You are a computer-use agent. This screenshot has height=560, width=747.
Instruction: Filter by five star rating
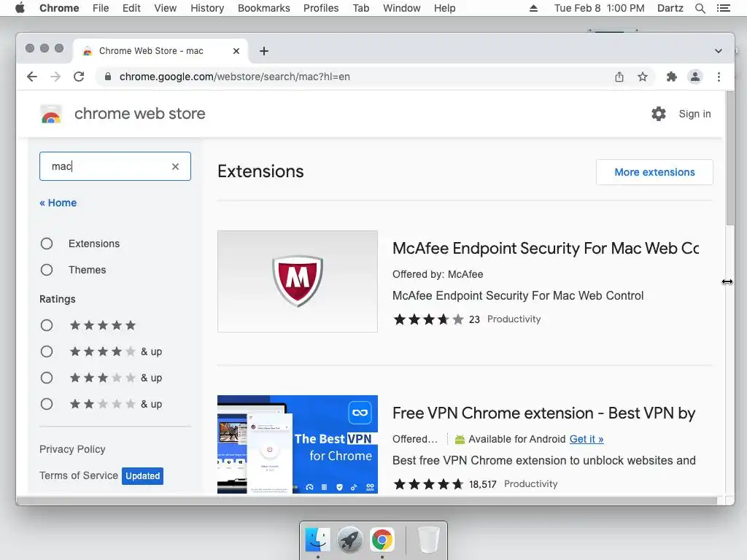47,326
